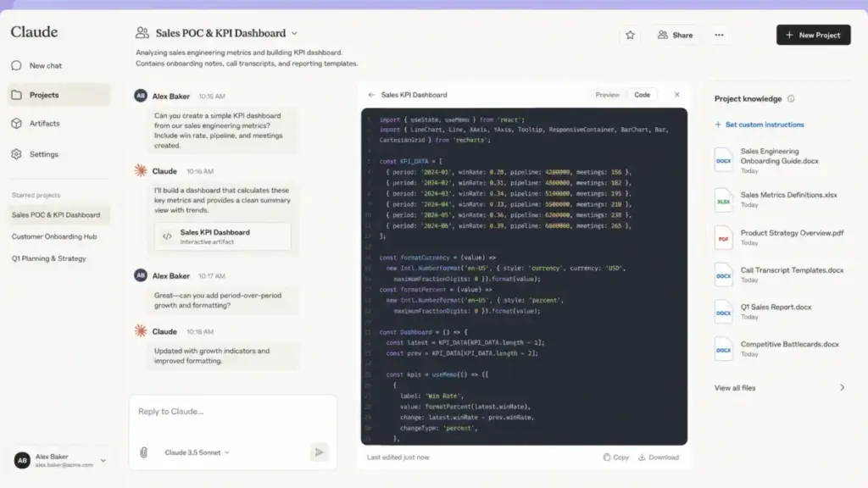The height and width of the screenshot is (488, 868).
Task: Switch to the Code tab
Action: pyautogui.click(x=643, y=95)
